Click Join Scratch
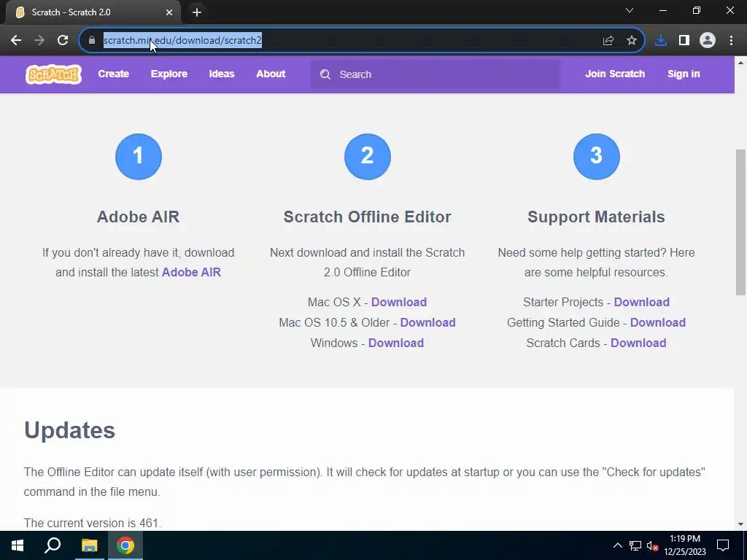The width and height of the screenshot is (747, 560). [x=615, y=74]
